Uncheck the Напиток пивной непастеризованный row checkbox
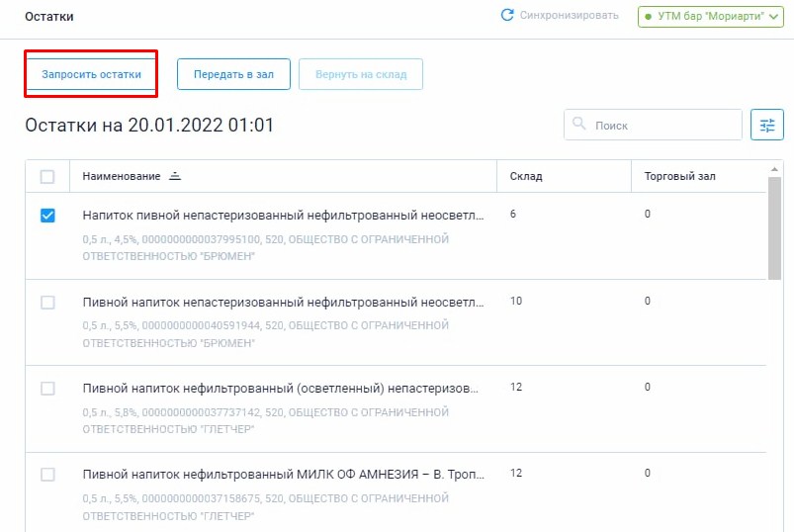 47,216
